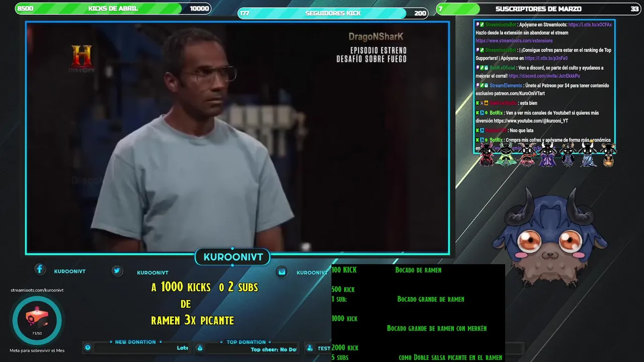Click the KUROONIVT text beside Facebook icon

[70, 271]
